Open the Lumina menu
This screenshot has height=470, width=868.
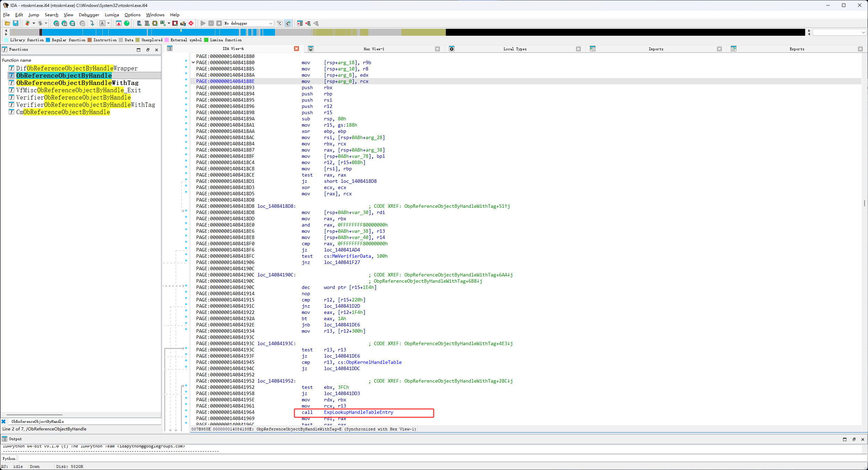(x=112, y=15)
